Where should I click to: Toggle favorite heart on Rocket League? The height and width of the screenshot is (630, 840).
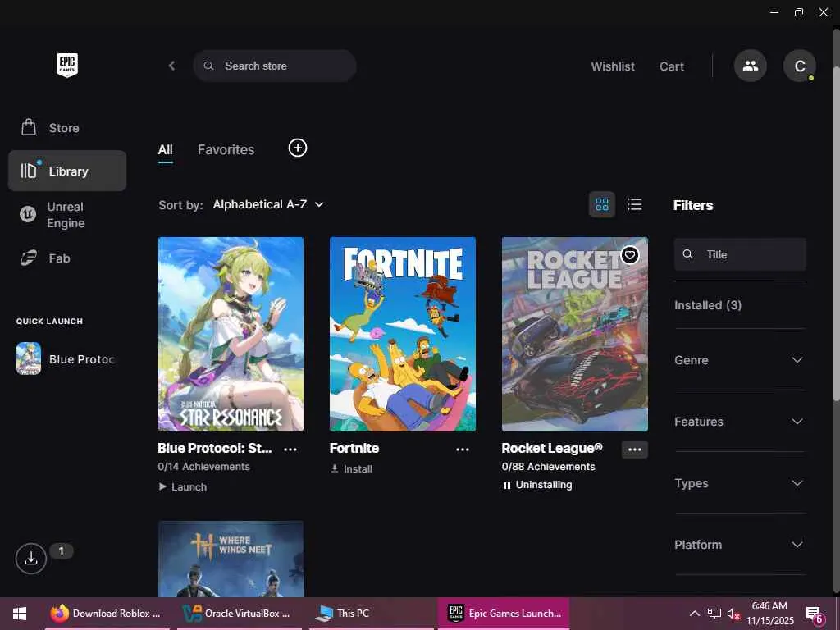click(630, 255)
